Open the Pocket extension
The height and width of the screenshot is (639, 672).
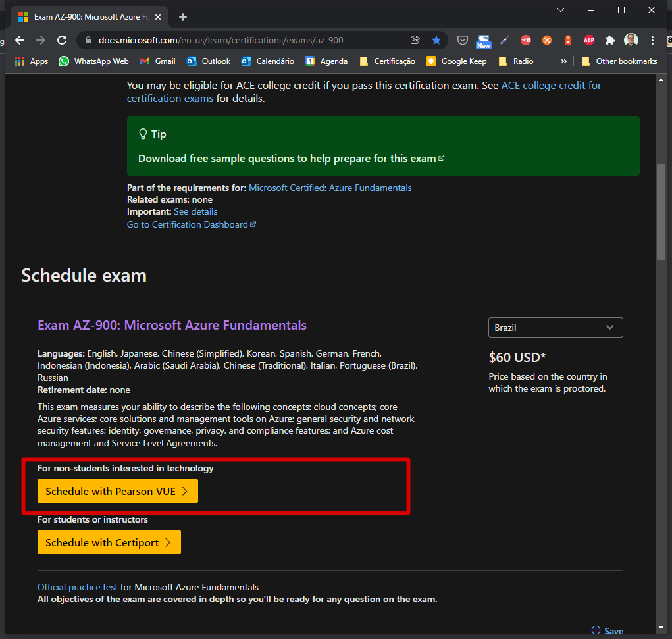coord(463,40)
